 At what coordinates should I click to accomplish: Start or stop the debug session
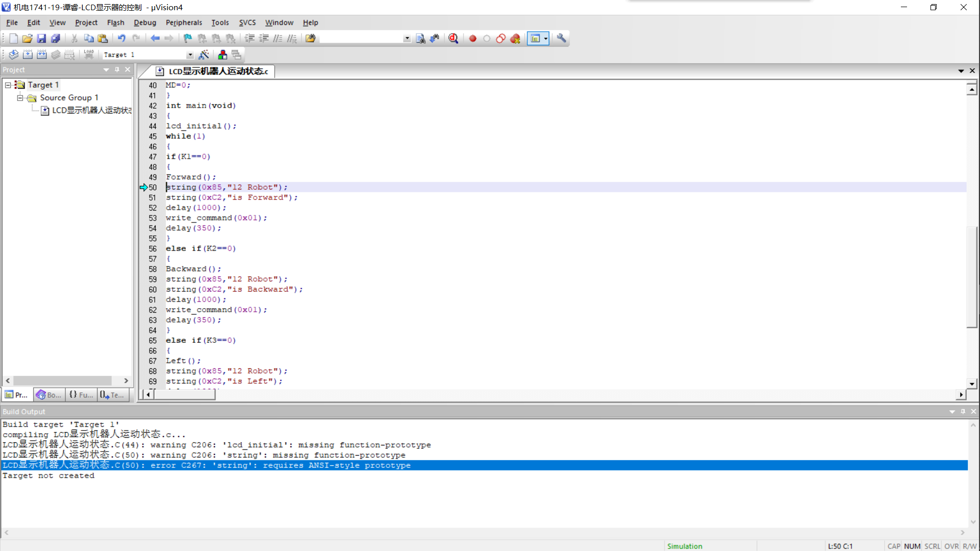point(453,38)
